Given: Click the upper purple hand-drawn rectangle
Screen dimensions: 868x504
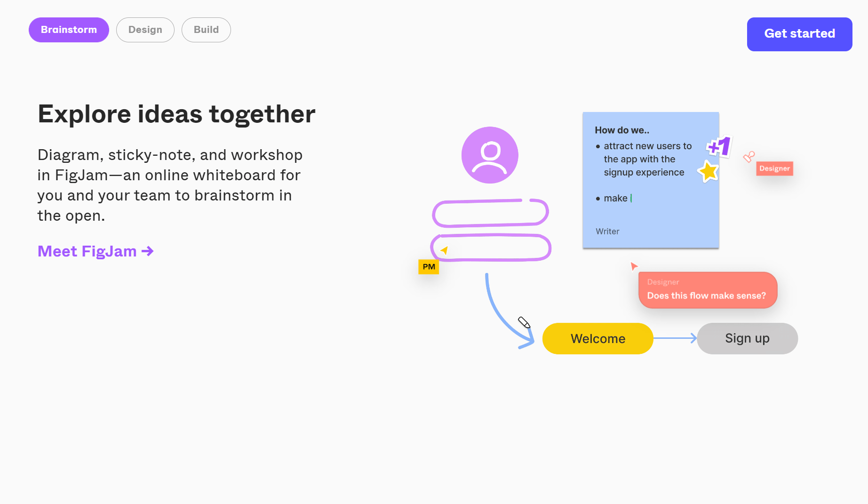Looking at the screenshot, I should [x=490, y=213].
